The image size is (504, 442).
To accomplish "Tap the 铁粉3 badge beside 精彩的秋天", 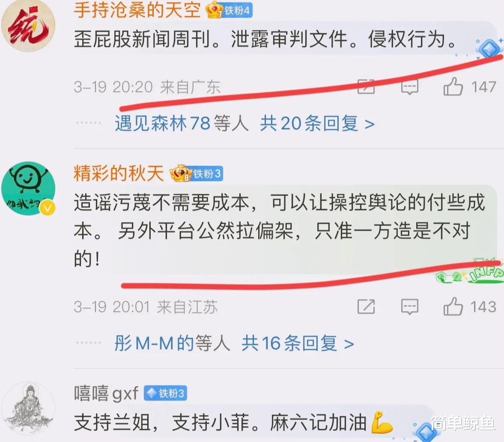I will click(x=197, y=174).
